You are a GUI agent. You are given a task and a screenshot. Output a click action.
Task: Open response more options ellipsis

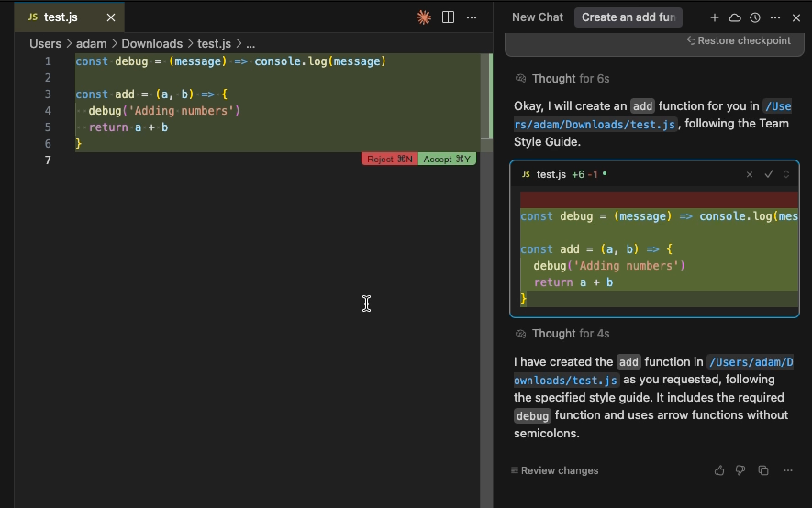pos(787,470)
